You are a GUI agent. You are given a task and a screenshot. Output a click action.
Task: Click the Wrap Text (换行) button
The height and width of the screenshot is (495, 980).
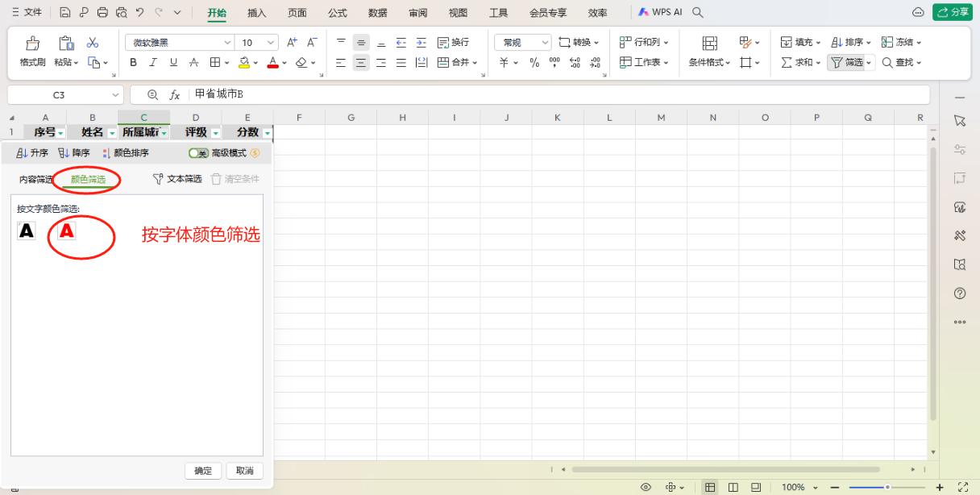pyautogui.click(x=453, y=42)
